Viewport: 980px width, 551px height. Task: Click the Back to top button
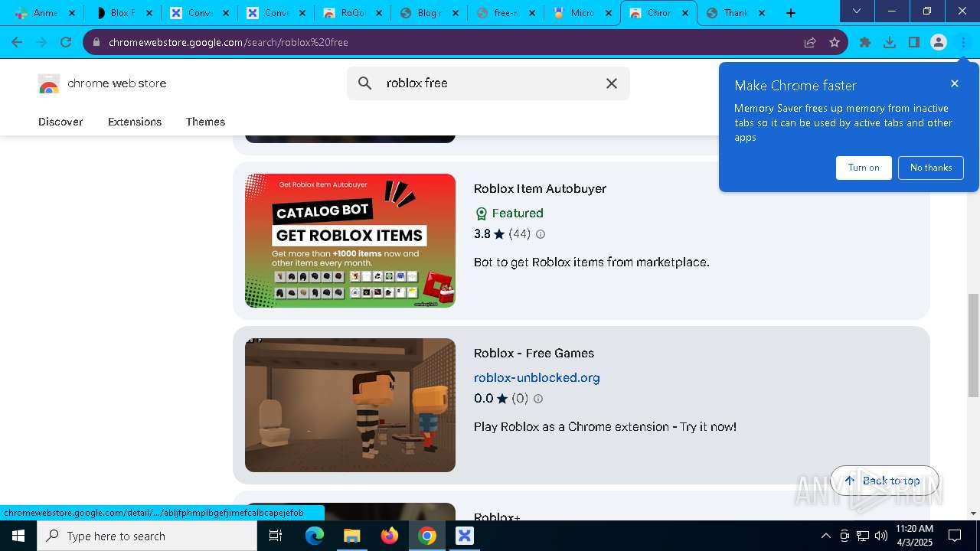tap(884, 481)
